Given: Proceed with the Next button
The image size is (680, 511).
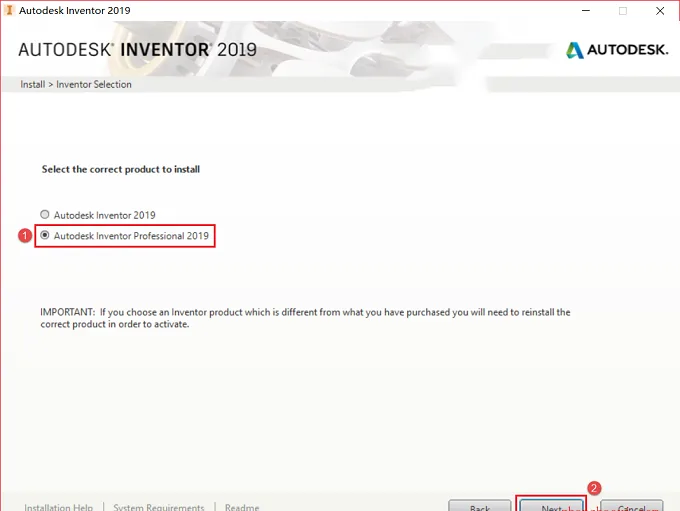Looking at the screenshot, I should [551, 506].
